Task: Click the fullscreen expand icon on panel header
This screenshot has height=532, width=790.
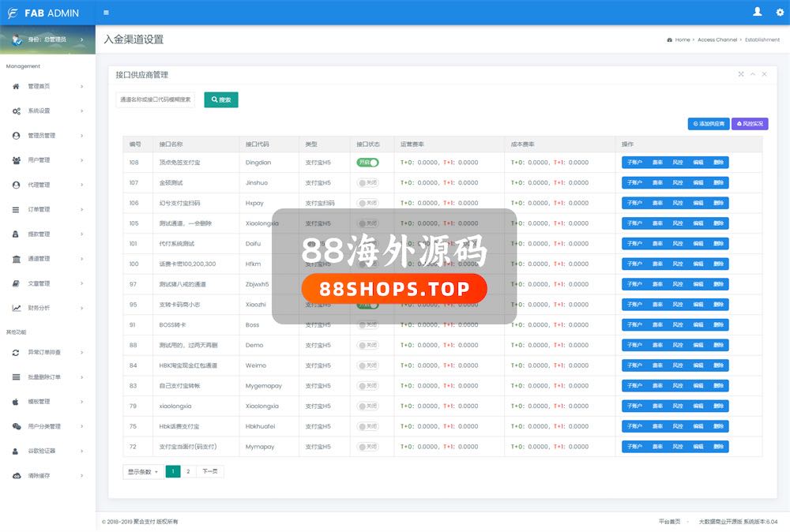Action: pyautogui.click(x=741, y=74)
